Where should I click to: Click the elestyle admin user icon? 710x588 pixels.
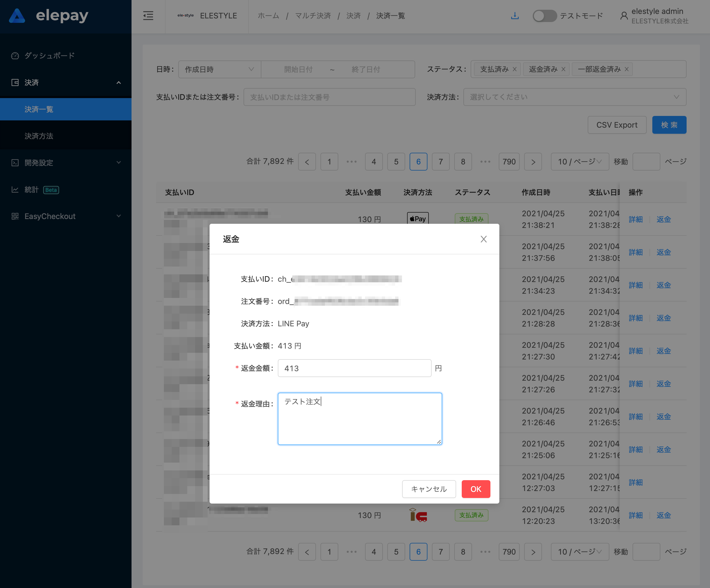point(624,16)
